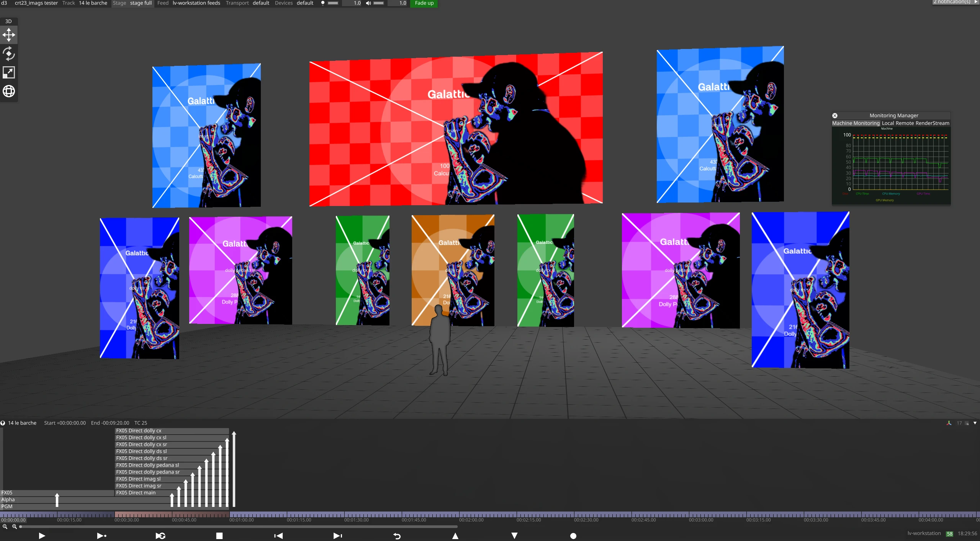This screenshot has width=980, height=541.
Task: Click play-to-end-of-section button
Action: (101, 536)
